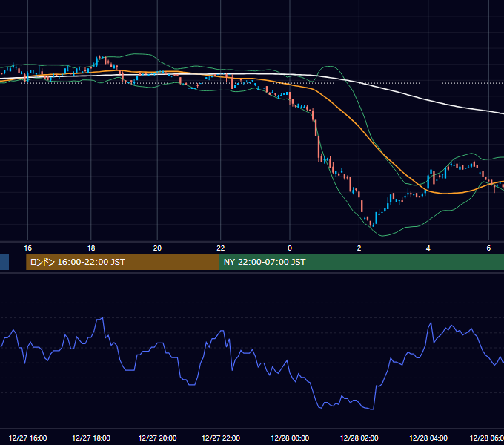Click hour label 2 on price chart axis
504x445 pixels.
click(359, 248)
